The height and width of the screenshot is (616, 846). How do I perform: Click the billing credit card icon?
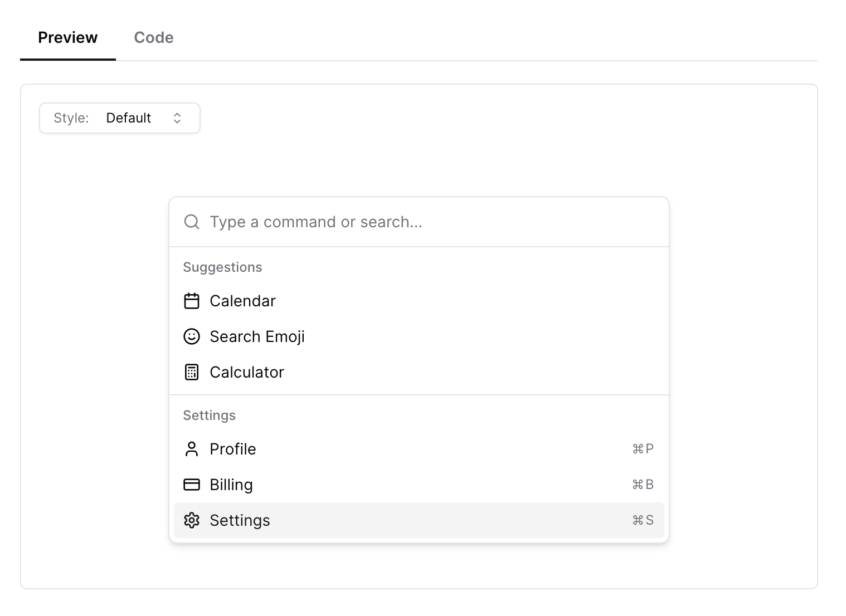(x=192, y=485)
